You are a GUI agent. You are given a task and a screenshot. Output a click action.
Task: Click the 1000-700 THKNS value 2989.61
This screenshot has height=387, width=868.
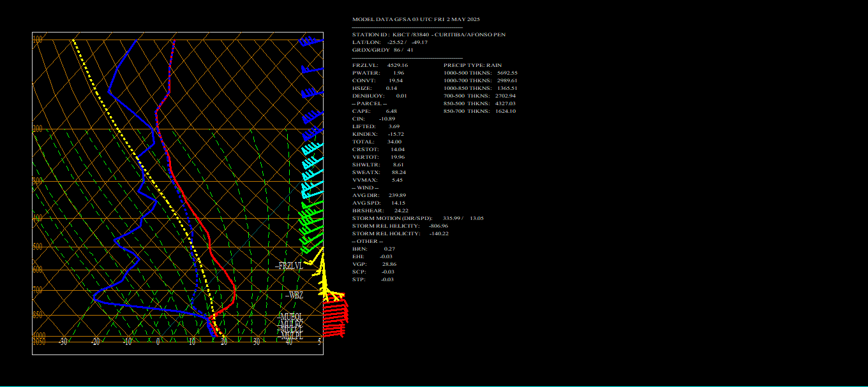pos(507,80)
